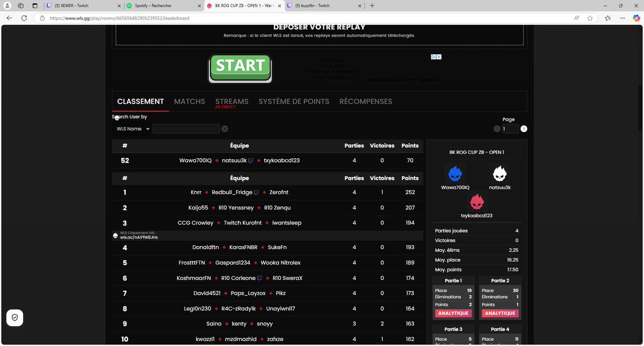Screen dimensions: 644x346
Task: Open R10 Corleone's Twitch stream icon
Action: pos(260,278)
